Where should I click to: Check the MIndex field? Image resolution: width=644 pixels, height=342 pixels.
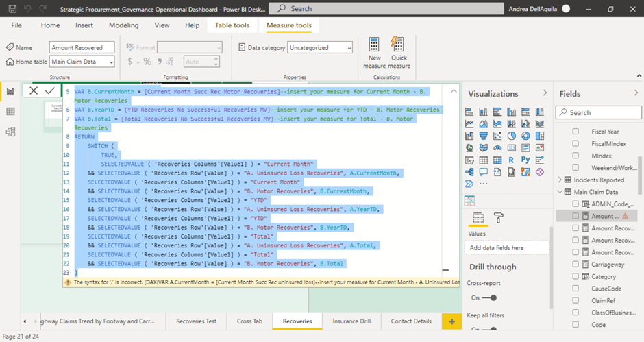(575, 156)
